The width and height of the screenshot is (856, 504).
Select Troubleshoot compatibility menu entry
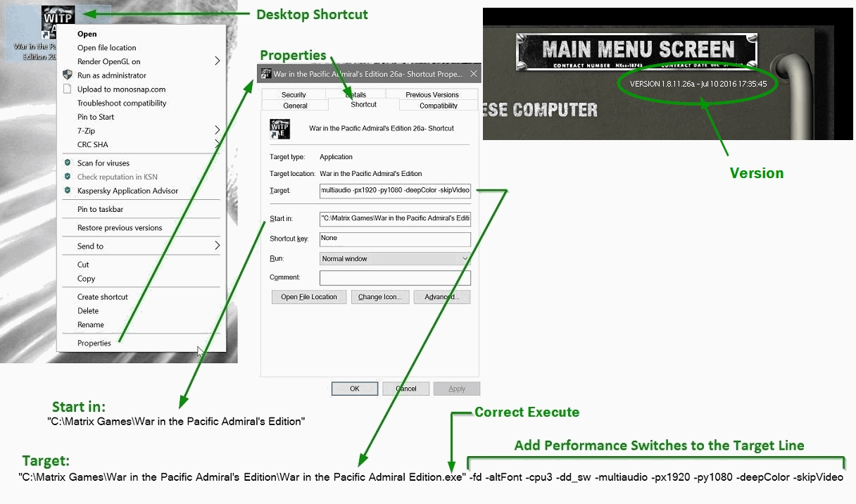(122, 103)
